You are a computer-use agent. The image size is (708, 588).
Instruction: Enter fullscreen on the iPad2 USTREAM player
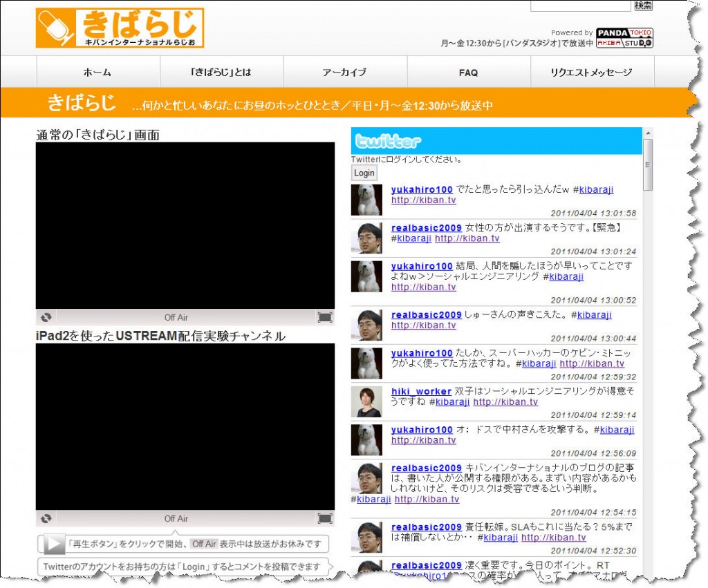325,518
